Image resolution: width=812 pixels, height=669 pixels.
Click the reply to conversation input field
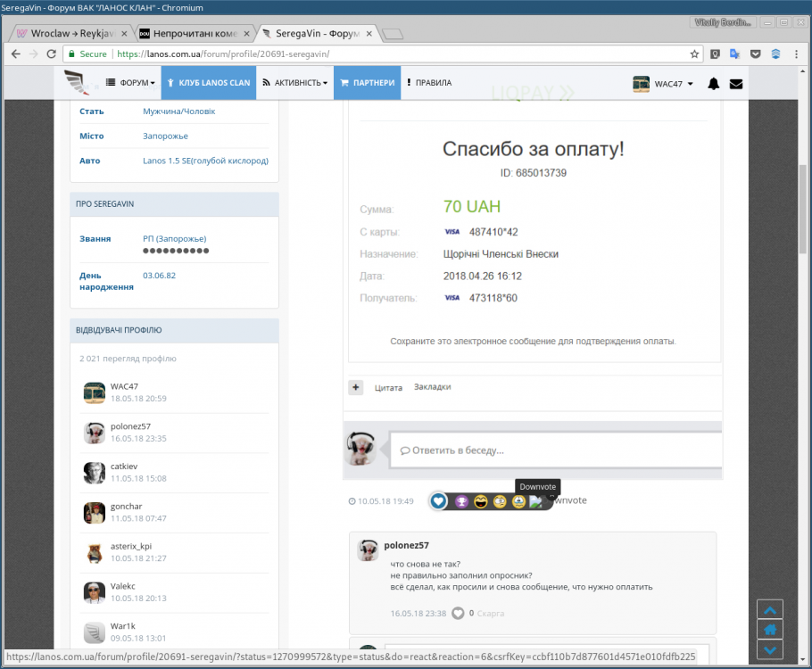coord(553,450)
